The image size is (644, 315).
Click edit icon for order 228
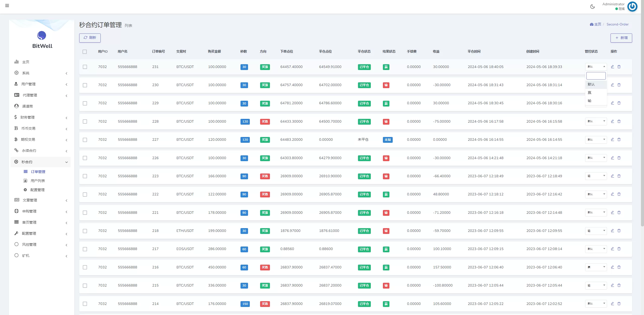click(612, 121)
